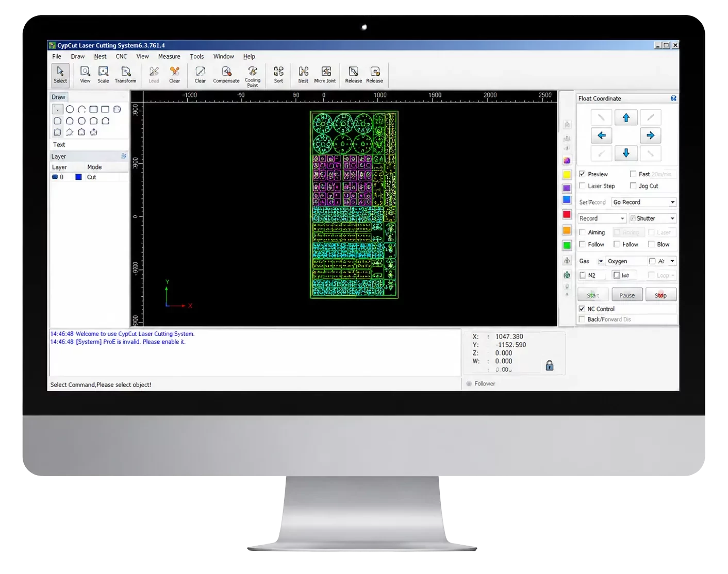
Task: Click the Float Coordinate panel icon
Action: [x=673, y=98]
